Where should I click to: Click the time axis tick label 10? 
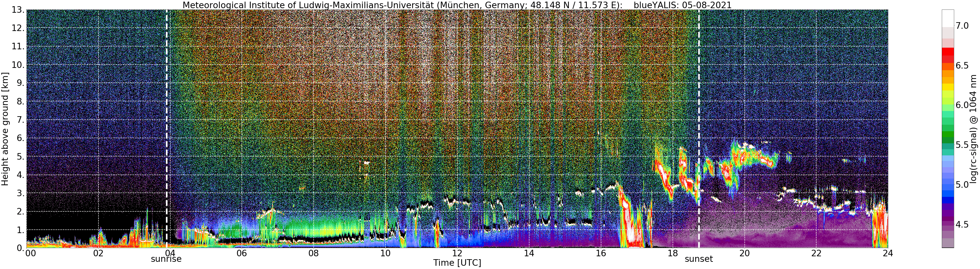coord(385,253)
